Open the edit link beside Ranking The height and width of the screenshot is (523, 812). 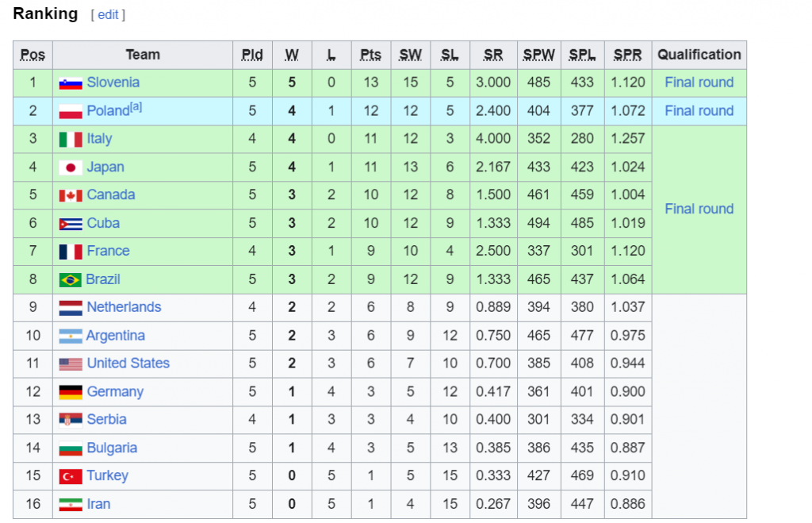[108, 14]
